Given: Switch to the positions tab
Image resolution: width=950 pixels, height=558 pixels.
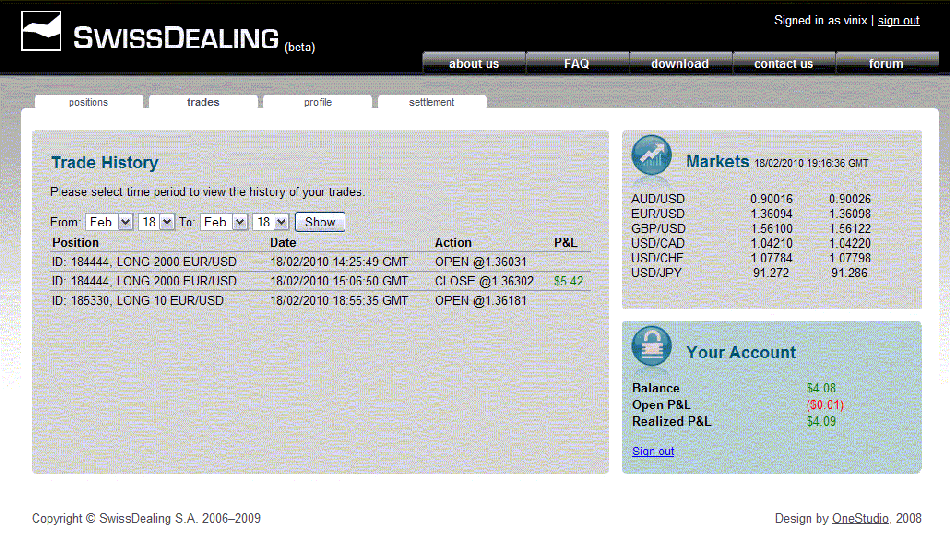Looking at the screenshot, I should [x=89, y=102].
